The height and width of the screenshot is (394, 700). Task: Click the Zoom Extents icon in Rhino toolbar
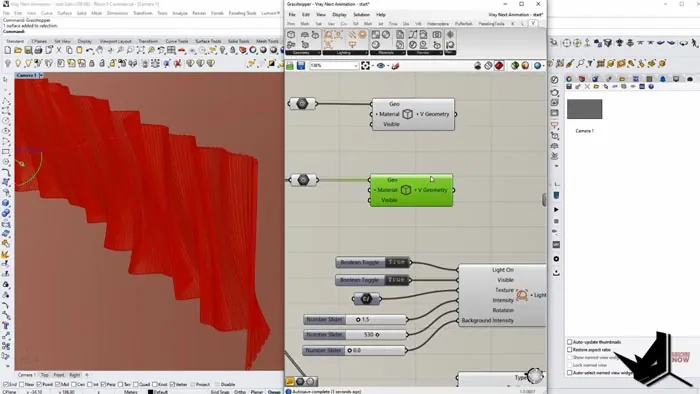point(141,50)
